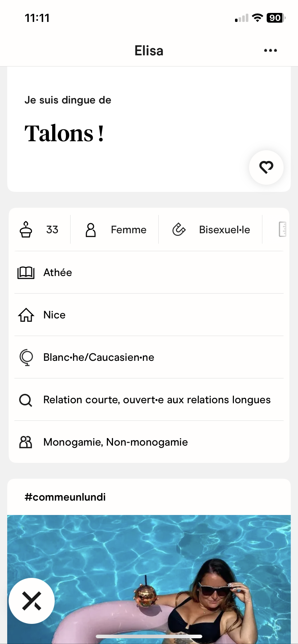Tap the "Monogamie, Non-monogamie" row
Viewport: 298px width, 644px height.
pos(116,442)
